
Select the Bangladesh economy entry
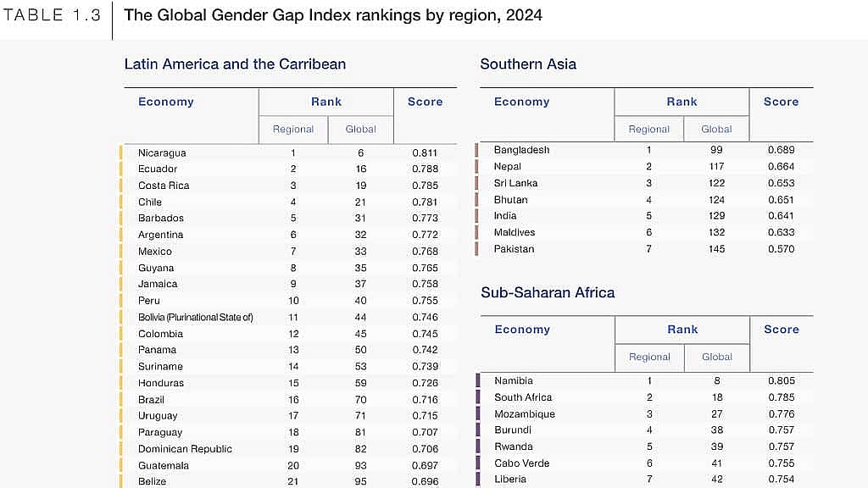click(x=521, y=150)
